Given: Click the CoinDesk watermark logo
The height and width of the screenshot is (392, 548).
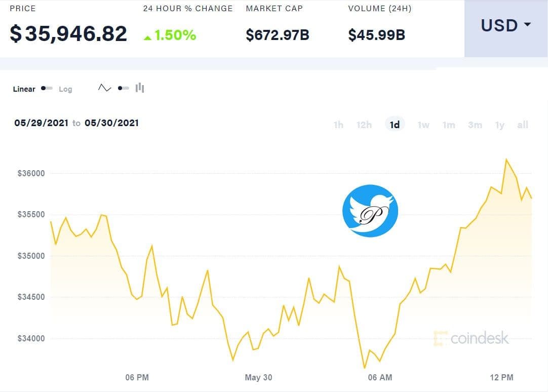Looking at the screenshot, I should tap(471, 338).
